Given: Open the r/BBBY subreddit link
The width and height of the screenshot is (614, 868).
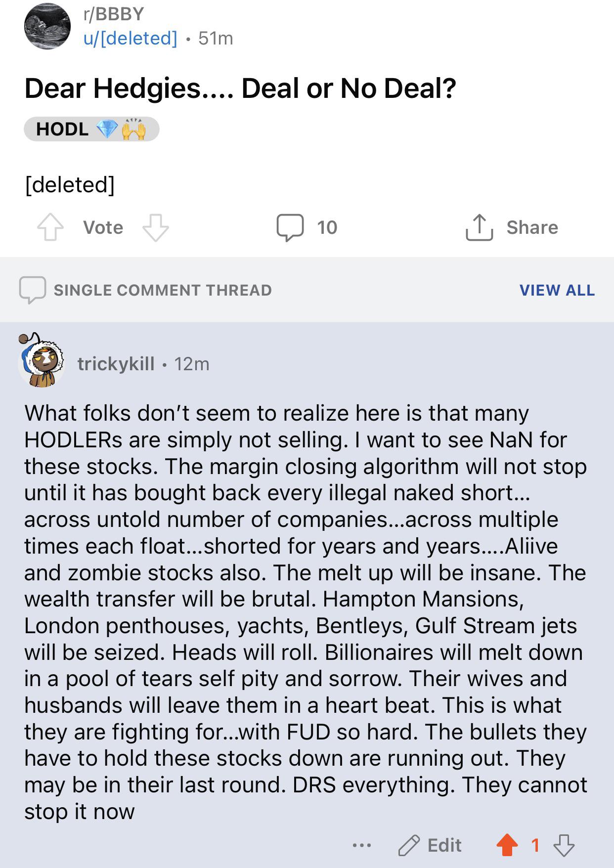Looking at the screenshot, I should (114, 14).
